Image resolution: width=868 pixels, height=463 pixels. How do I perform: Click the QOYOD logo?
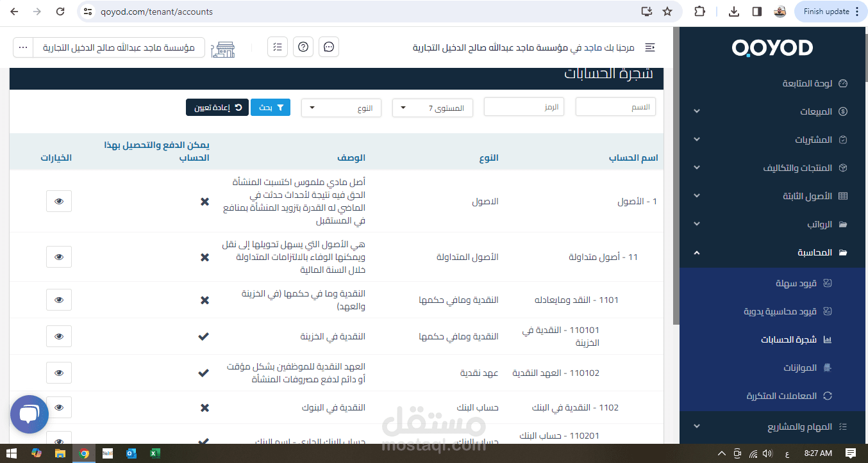772,47
